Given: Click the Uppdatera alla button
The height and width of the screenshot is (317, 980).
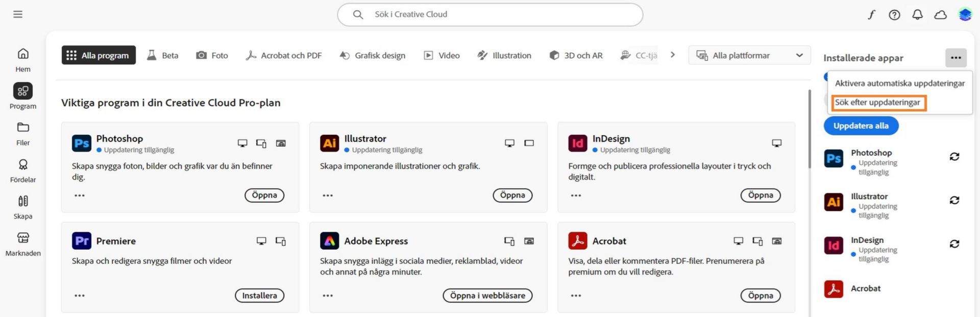Looking at the screenshot, I should tap(861, 126).
